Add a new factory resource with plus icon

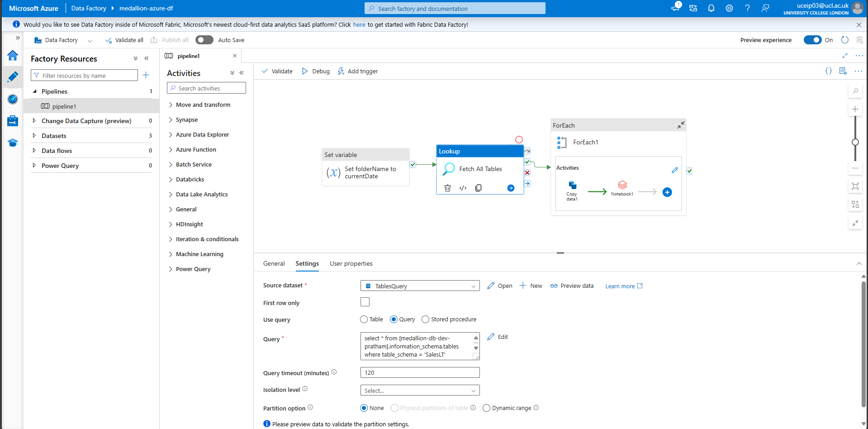click(x=146, y=75)
